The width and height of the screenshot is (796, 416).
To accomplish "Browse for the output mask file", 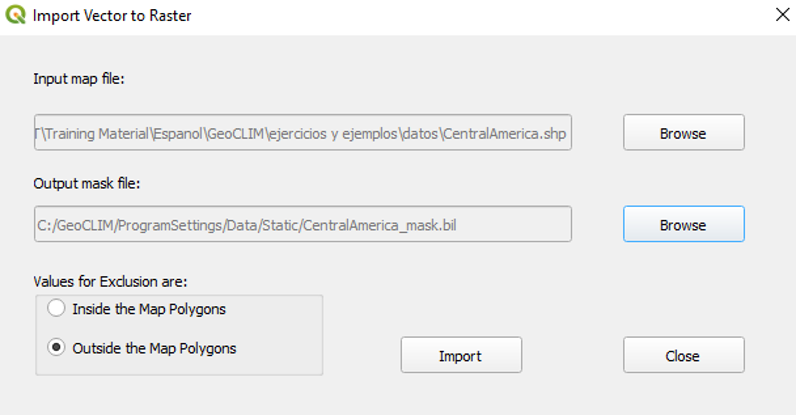I will pyautogui.click(x=683, y=225).
